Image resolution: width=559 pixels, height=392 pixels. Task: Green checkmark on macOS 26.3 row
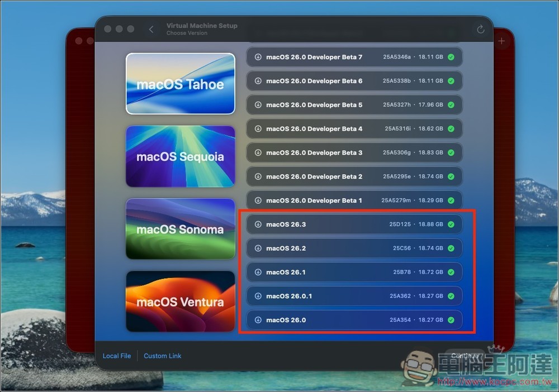pos(451,224)
